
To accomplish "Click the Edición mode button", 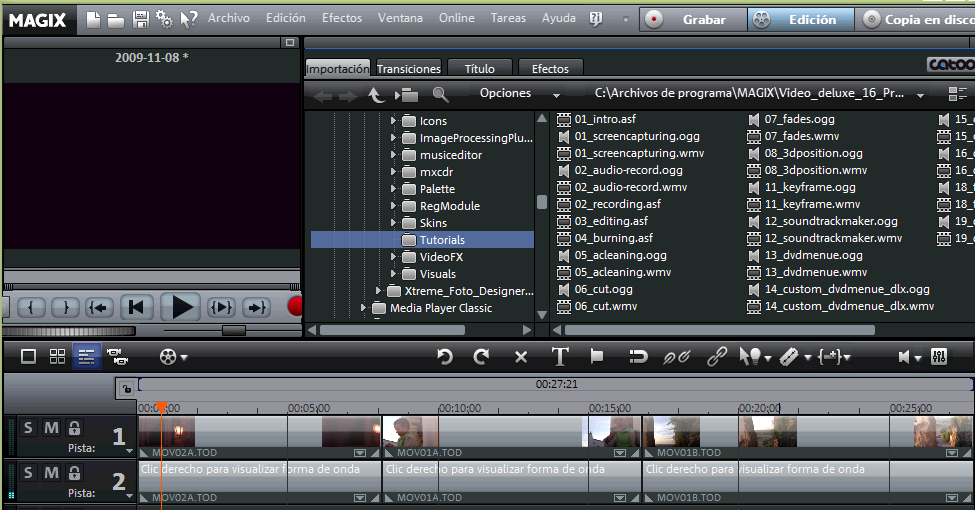I will (x=801, y=19).
